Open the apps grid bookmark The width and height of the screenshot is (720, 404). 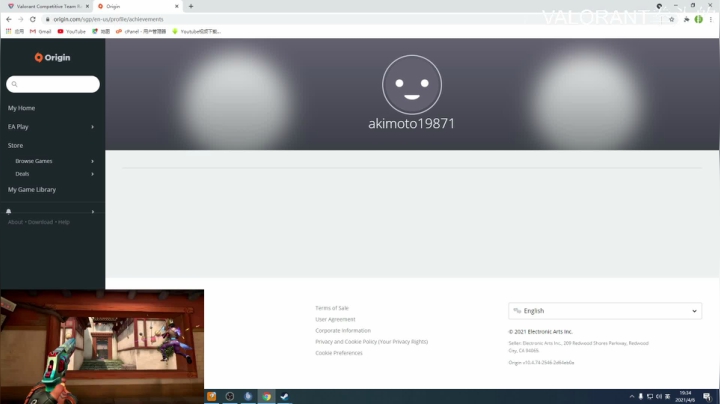[x=14, y=31]
